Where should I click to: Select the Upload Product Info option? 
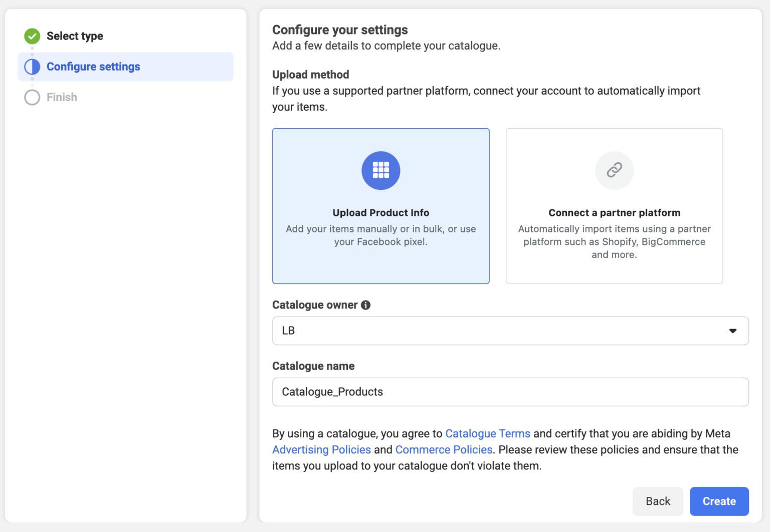tap(380, 206)
